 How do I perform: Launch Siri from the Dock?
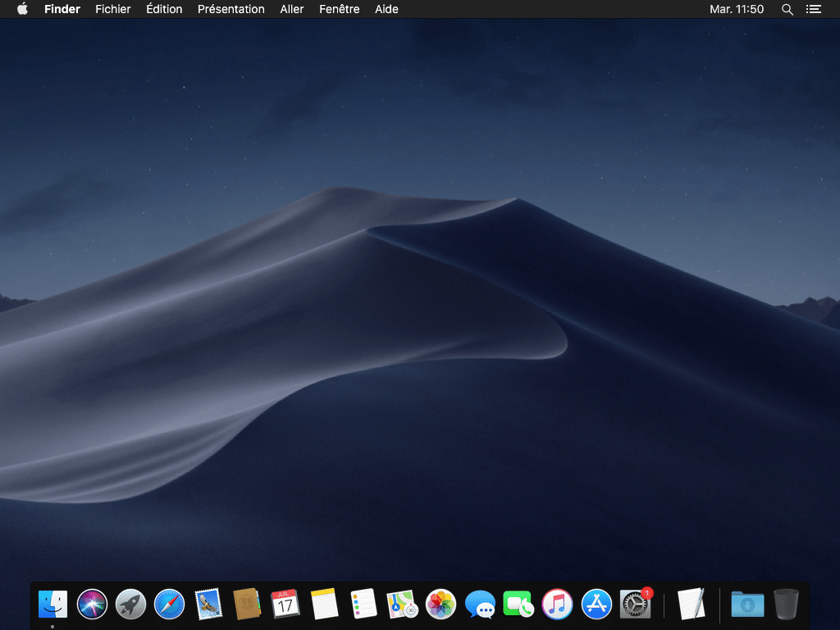92,605
